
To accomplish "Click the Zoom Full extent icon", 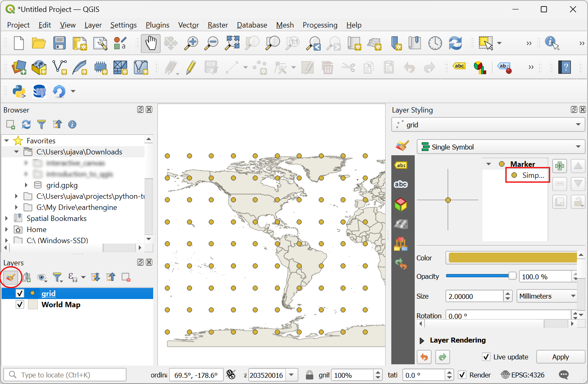I will point(232,43).
